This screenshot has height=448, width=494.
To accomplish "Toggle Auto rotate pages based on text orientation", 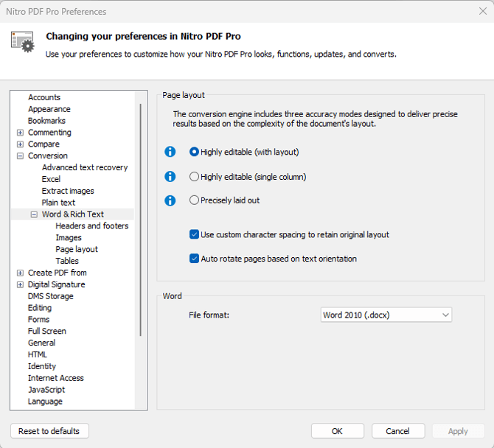I will (194, 259).
